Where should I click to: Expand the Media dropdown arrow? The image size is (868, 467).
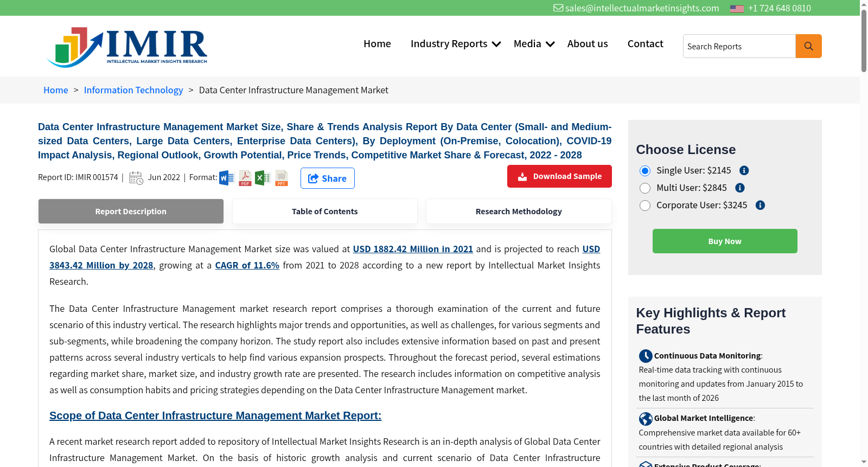pos(550,44)
